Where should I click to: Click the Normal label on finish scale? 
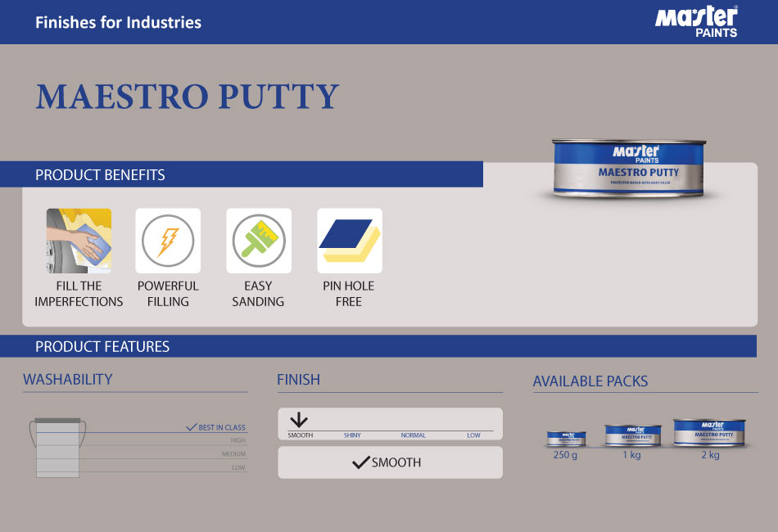coord(414,435)
